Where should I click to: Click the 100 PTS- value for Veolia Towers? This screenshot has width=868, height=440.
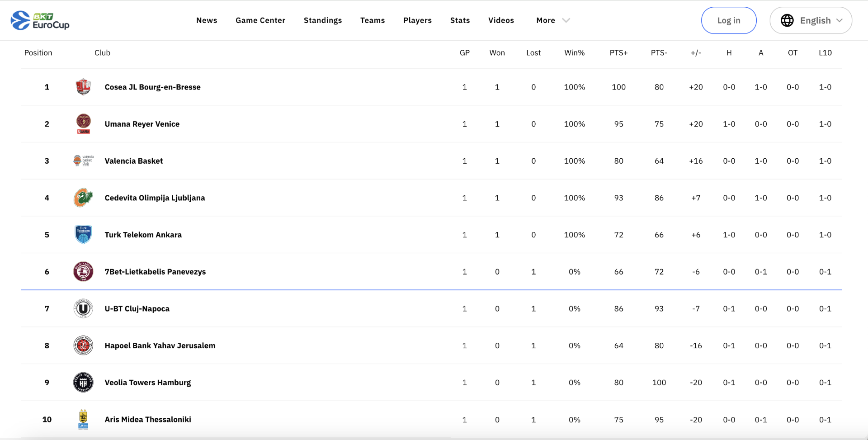coord(659,383)
